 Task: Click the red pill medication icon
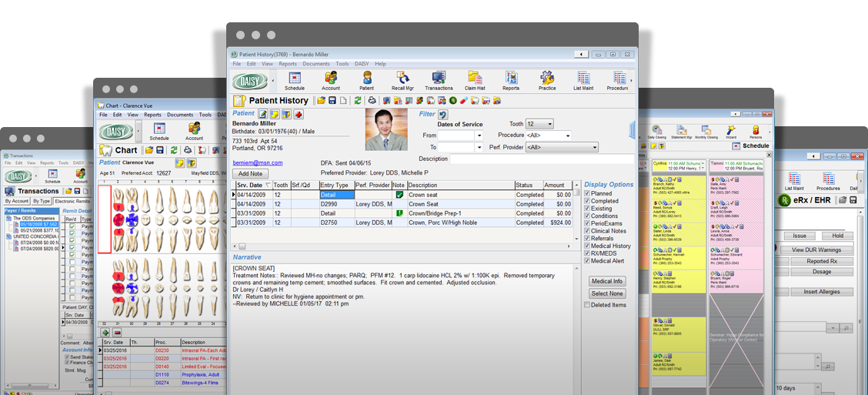(x=464, y=101)
